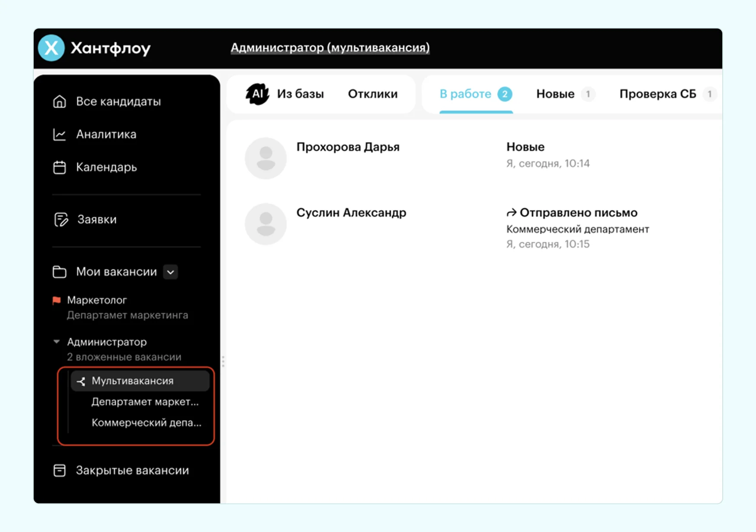Expand the Мои вакансии dropdown chevron

pyautogui.click(x=171, y=272)
